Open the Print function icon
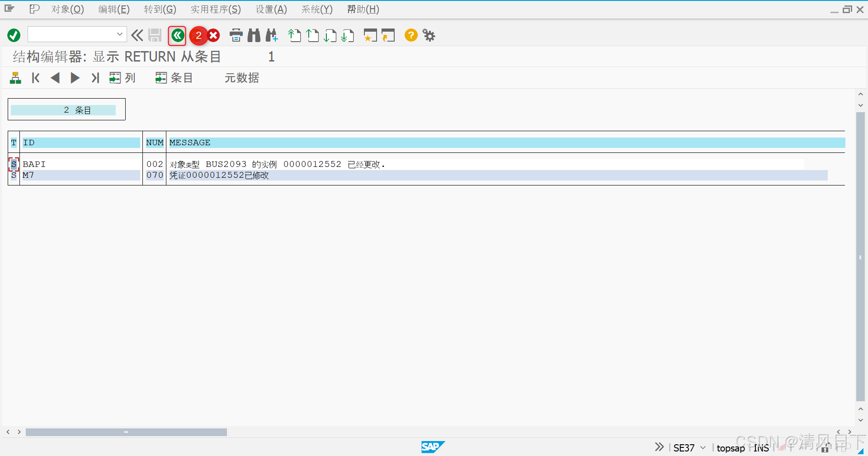The image size is (868, 456). coord(236,35)
